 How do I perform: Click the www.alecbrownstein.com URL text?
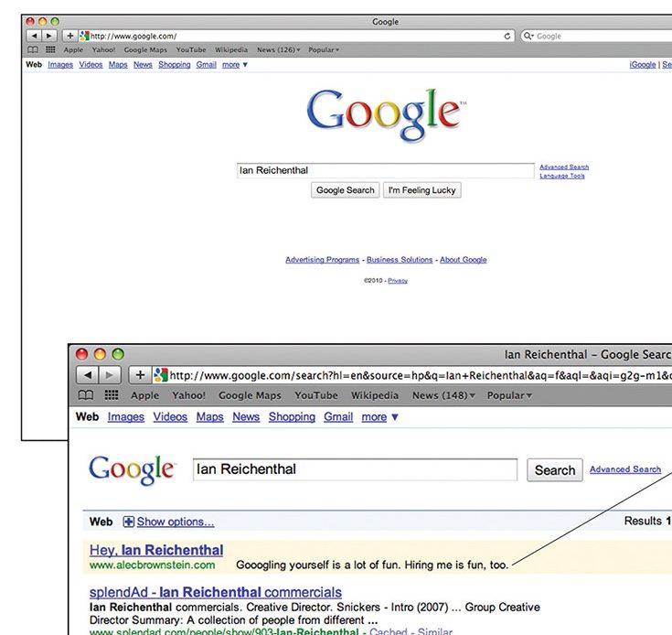click(x=152, y=565)
